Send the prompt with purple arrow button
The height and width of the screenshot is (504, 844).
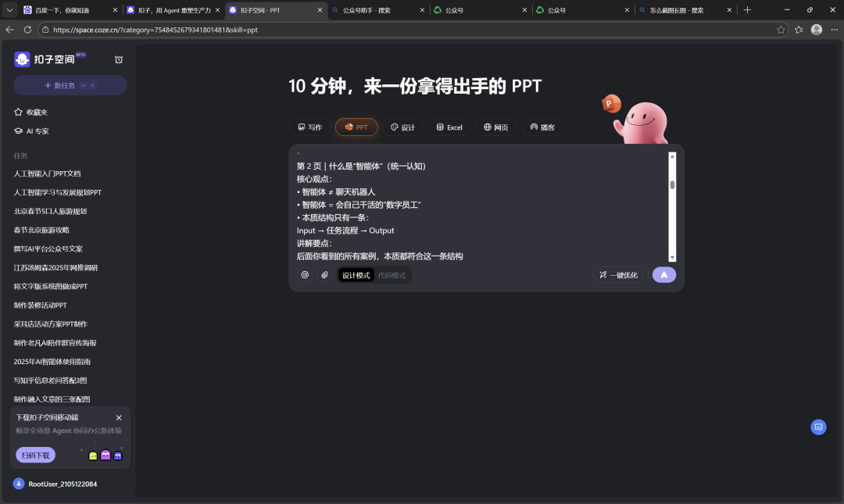coord(664,275)
